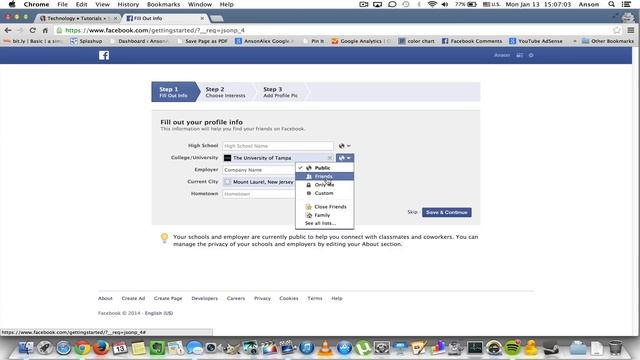Image resolution: width=640 pixels, height=360 pixels.
Task: Open uTorrent from the dock
Action: pyautogui.click(x=363, y=348)
